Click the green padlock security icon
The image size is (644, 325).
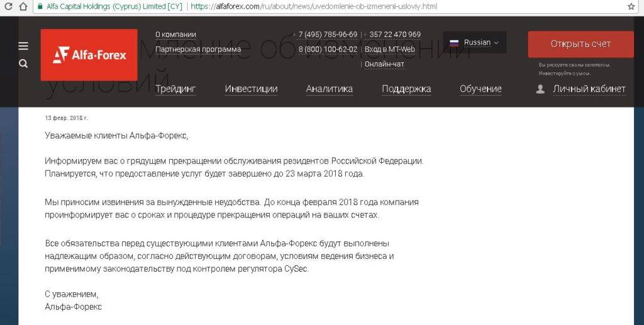(x=40, y=6)
